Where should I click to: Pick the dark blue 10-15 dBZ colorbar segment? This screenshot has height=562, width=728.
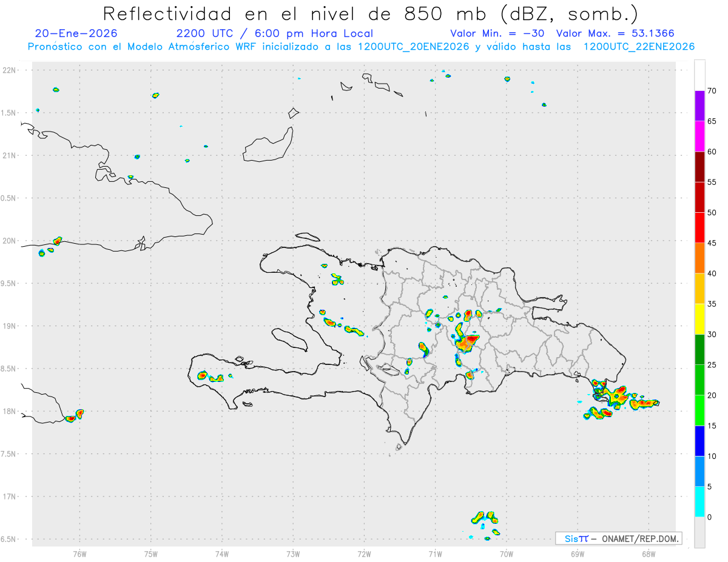[699, 441]
